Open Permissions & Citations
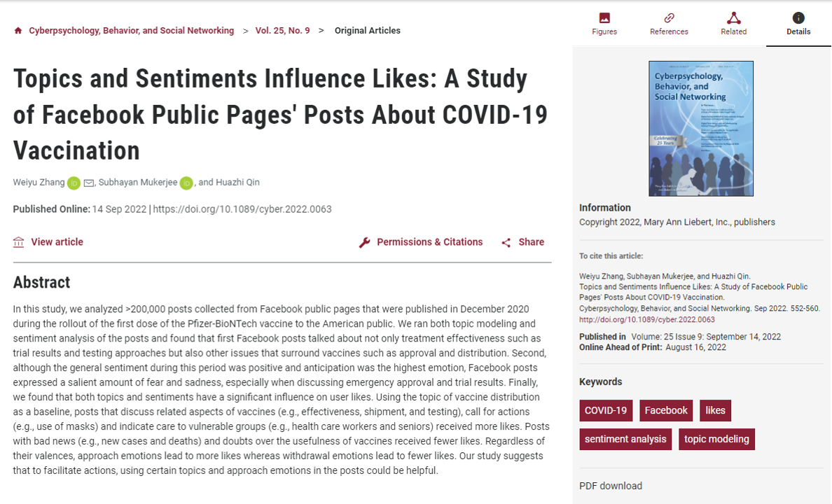The height and width of the screenshot is (504, 832). 430,242
